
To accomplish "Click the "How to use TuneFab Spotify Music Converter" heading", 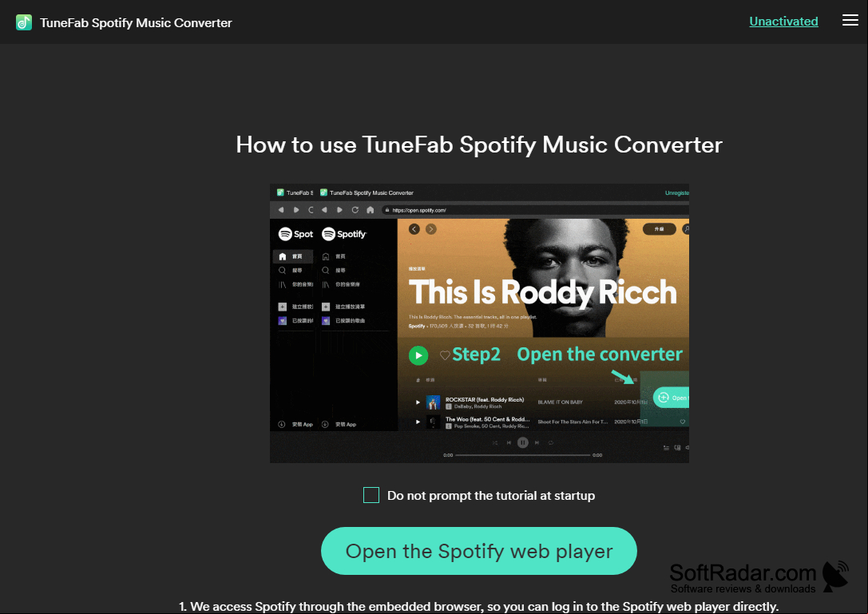I will pos(479,145).
